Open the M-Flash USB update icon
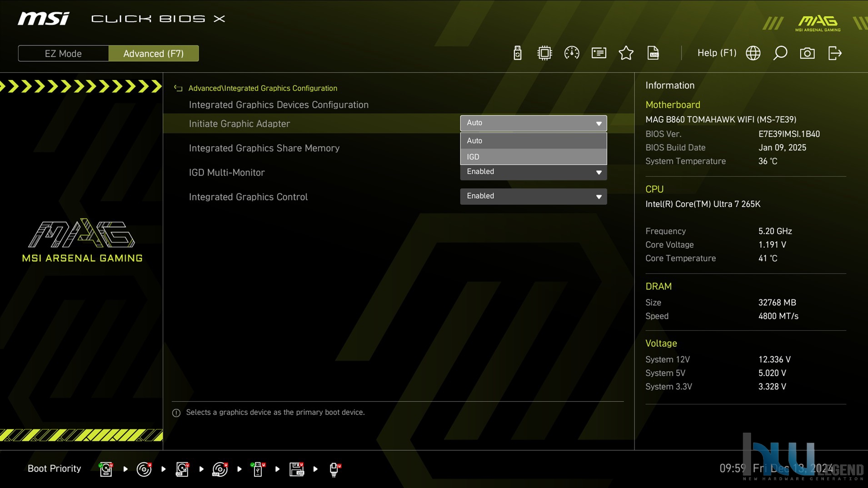 click(x=517, y=53)
